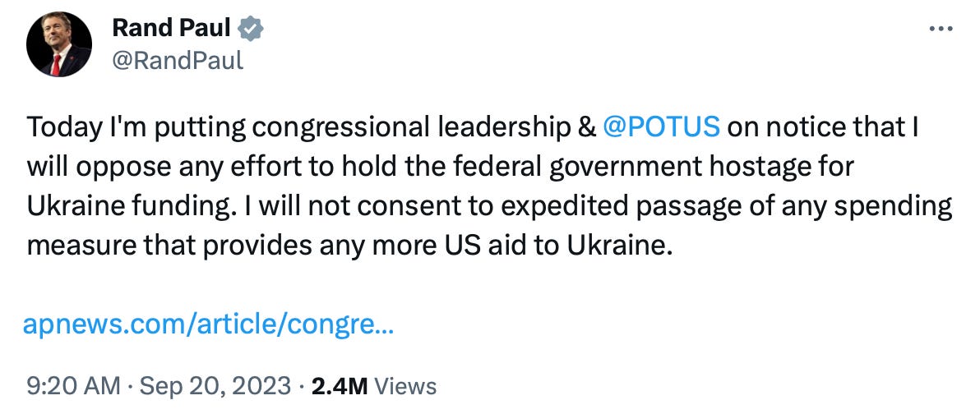Screen dimensions: 980x414
Task: Click the 2.4M view count number
Action: (x=339, y=385)
